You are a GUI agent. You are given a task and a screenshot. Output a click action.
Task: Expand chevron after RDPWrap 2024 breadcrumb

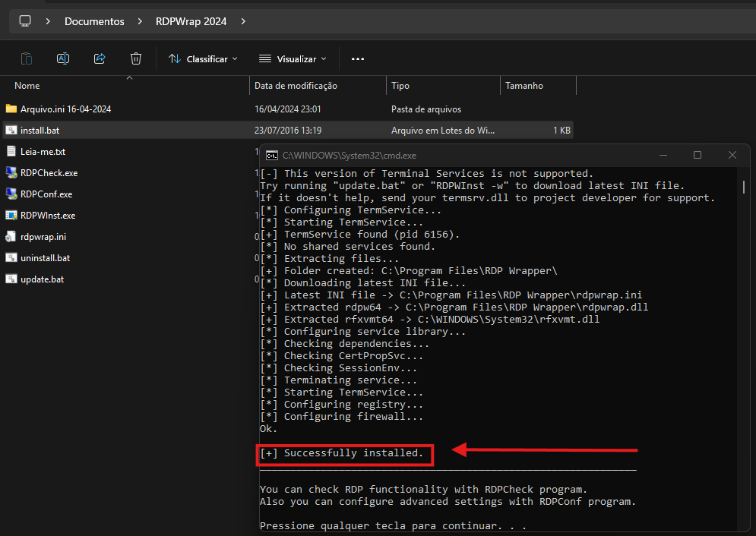click(x=243, y=21)
